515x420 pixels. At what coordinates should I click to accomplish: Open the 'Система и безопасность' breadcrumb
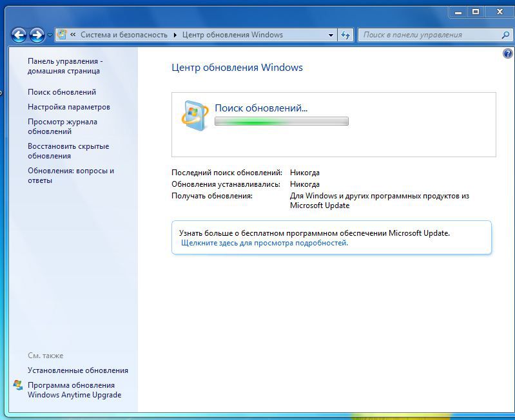(124, 35)
